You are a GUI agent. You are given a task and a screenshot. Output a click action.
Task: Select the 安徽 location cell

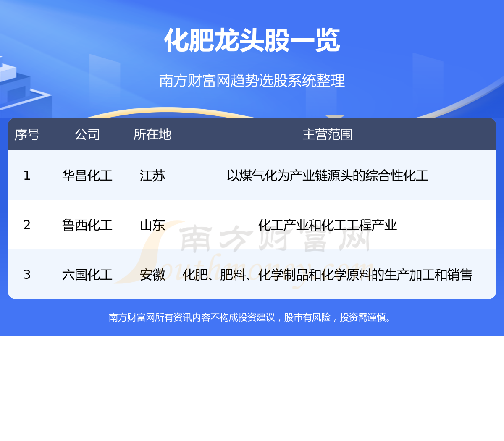(x=152, y=274)
